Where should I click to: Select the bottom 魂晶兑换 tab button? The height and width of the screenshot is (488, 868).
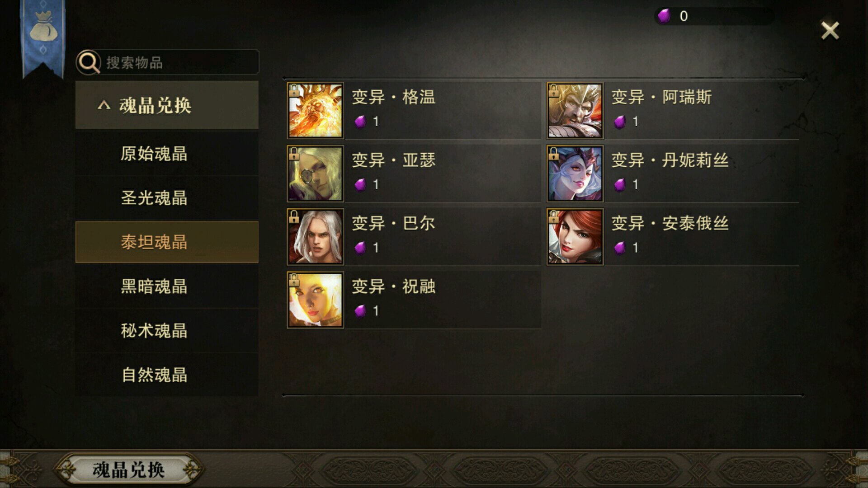coord(128,470)
